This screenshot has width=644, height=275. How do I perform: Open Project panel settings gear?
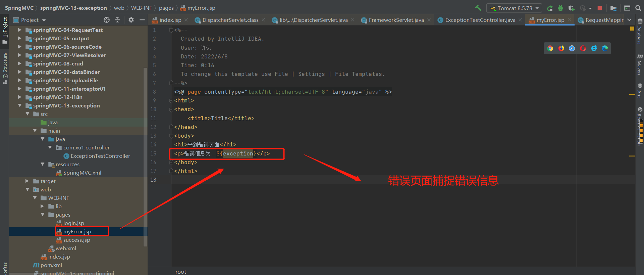(x=131, y=20)
